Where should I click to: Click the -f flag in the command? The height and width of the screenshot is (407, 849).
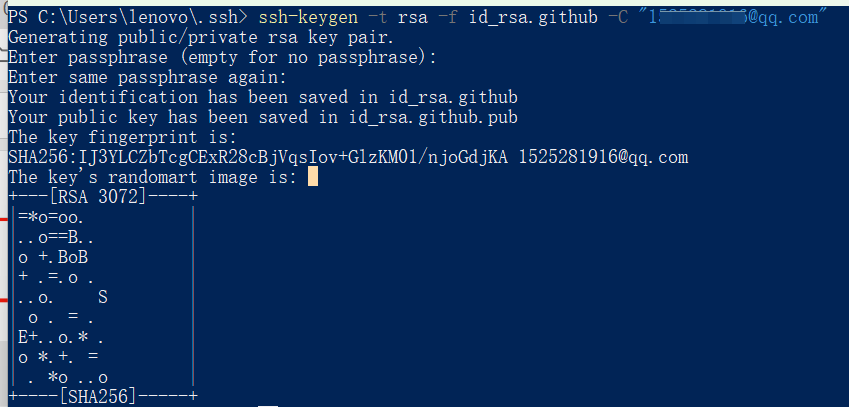tap(447, 17)
